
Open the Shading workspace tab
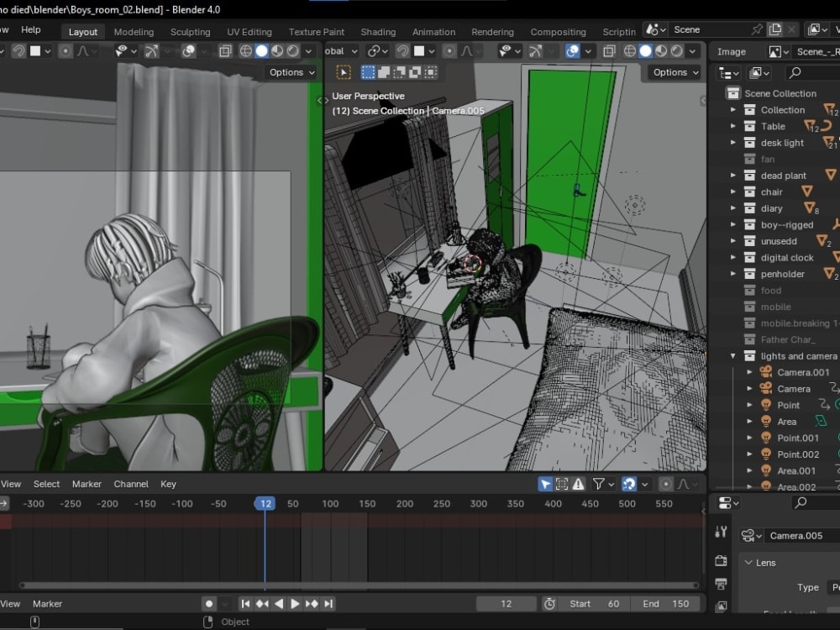click(378, 32)
